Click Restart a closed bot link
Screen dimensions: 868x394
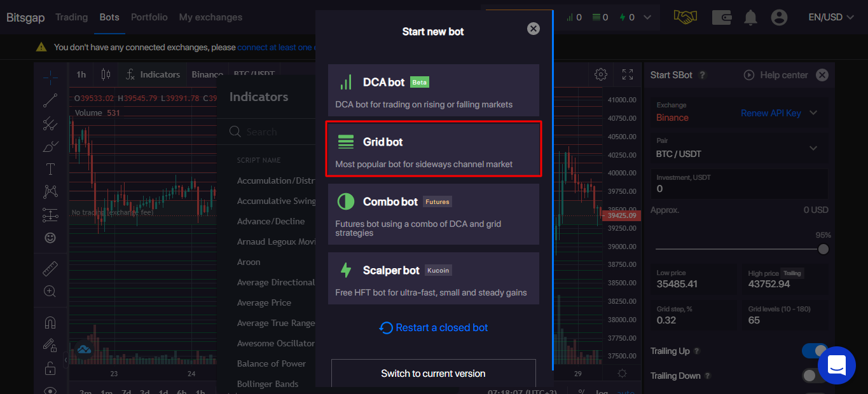point(434,328)
